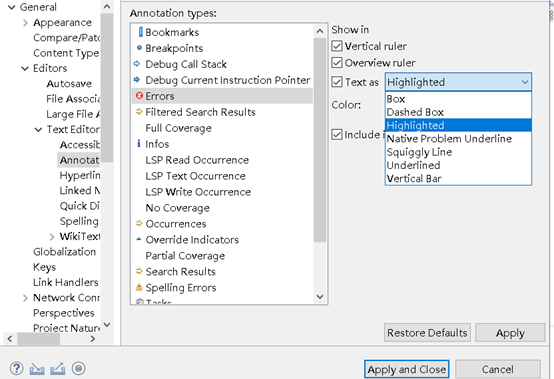Click the Bookmarks annotation icon
Viewport: 554px width, 379px height.
point(140,32)
